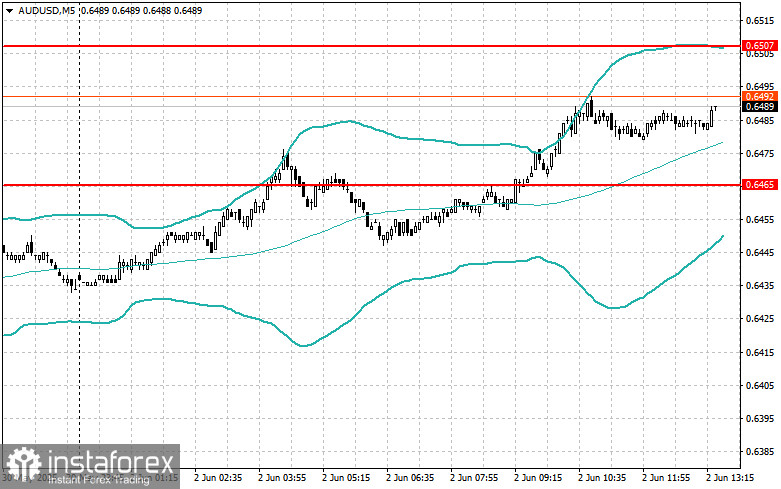Viewport: 781px width, 489px height.
Task: Click the 0.6445 price scale value
Action: (x=760, y=252)
